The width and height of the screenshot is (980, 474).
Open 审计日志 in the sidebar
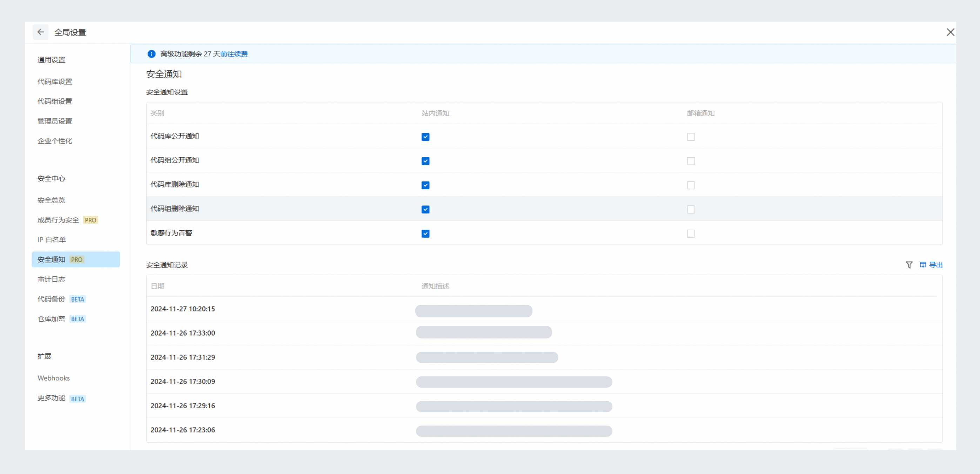tap(51, 279)
